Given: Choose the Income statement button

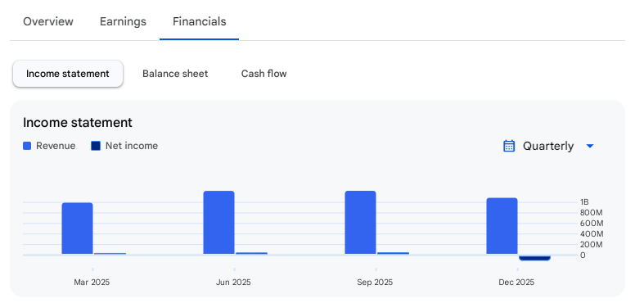Looking at the screenshot, I should [68, 74].
